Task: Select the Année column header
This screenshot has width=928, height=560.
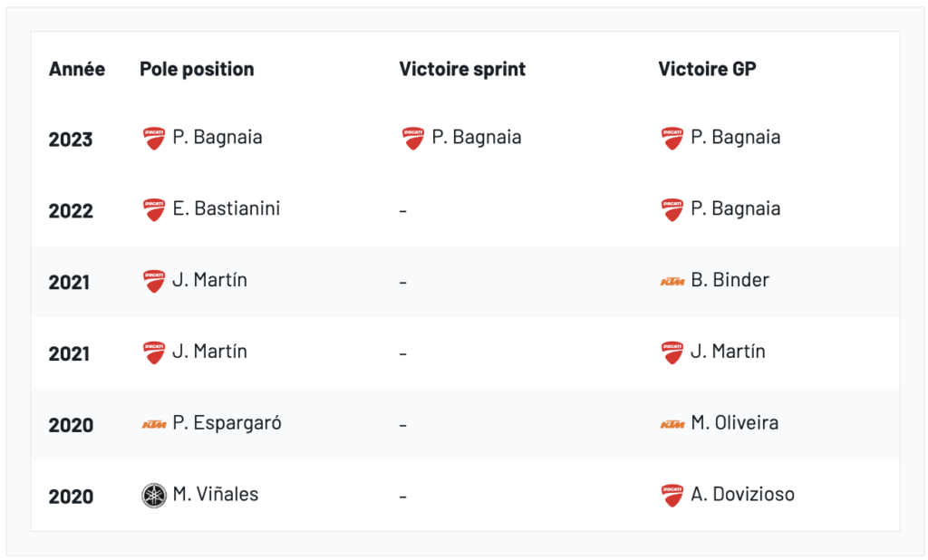Action: 77,69
